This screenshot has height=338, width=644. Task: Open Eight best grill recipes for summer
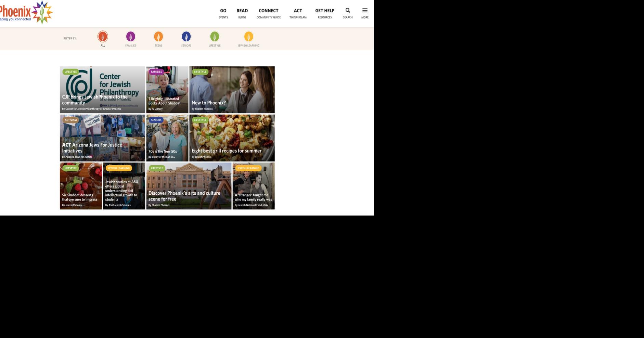pyautogui.click(x=232, y=138)
